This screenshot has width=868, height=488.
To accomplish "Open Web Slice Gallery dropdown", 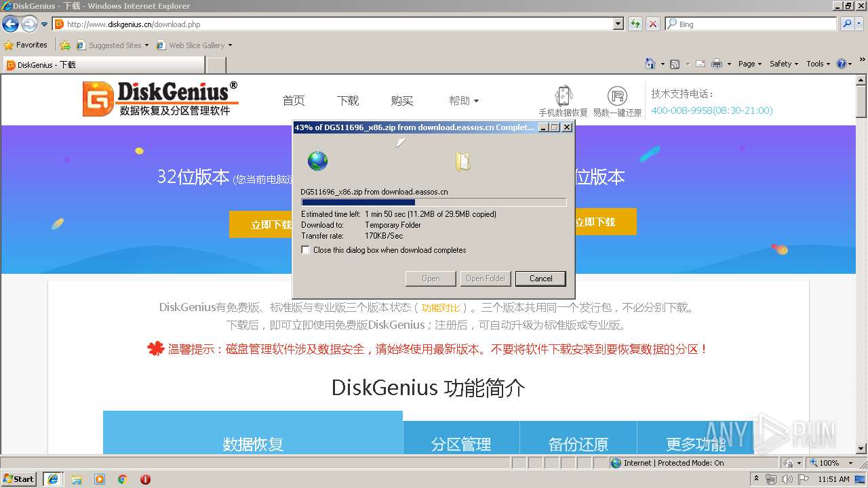I will click(x=194, y=45).
